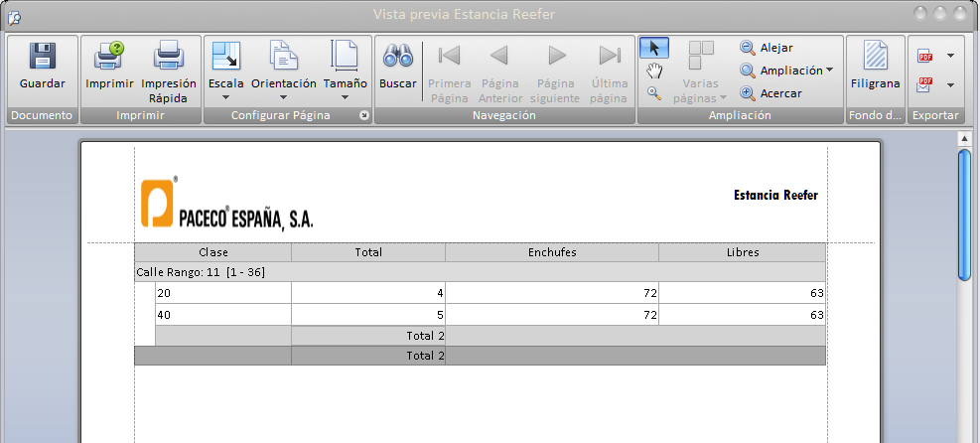The width and height of the screenshot is (980, 443).
Task: Click the Libres column header
Action: 743,252
